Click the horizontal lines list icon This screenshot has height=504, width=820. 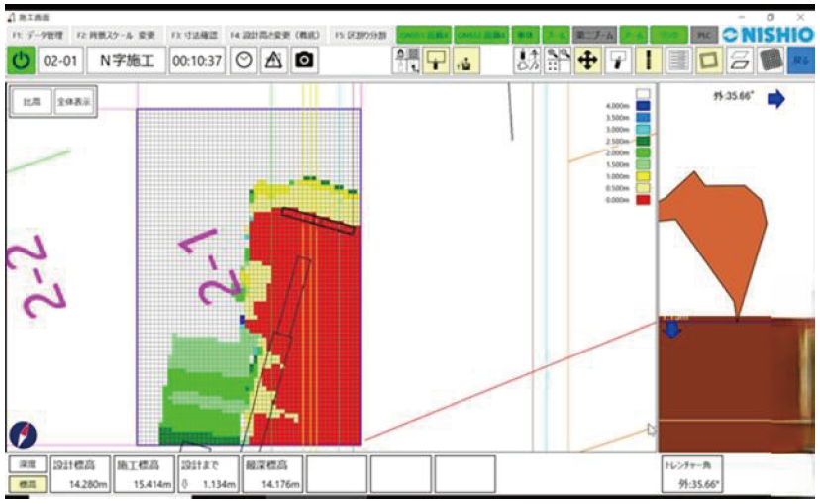point(678,60)
